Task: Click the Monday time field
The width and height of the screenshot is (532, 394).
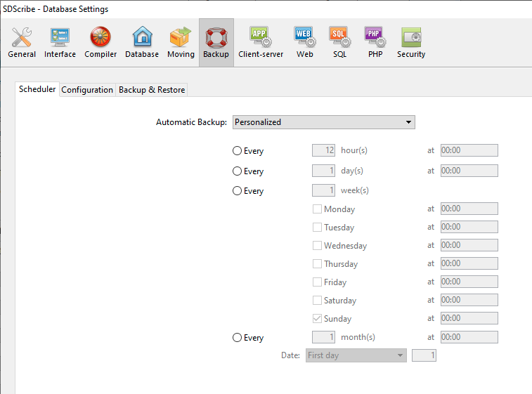Action: click(x=469, y=209)
